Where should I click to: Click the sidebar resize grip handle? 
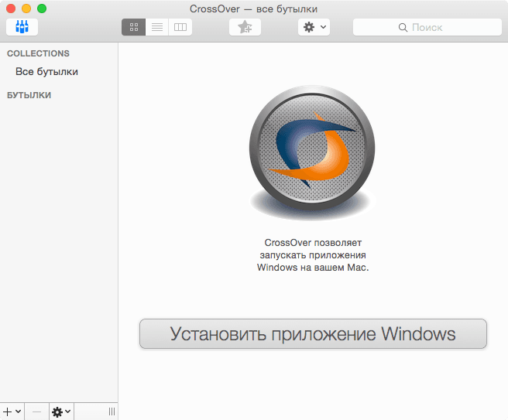coord(112,411)
